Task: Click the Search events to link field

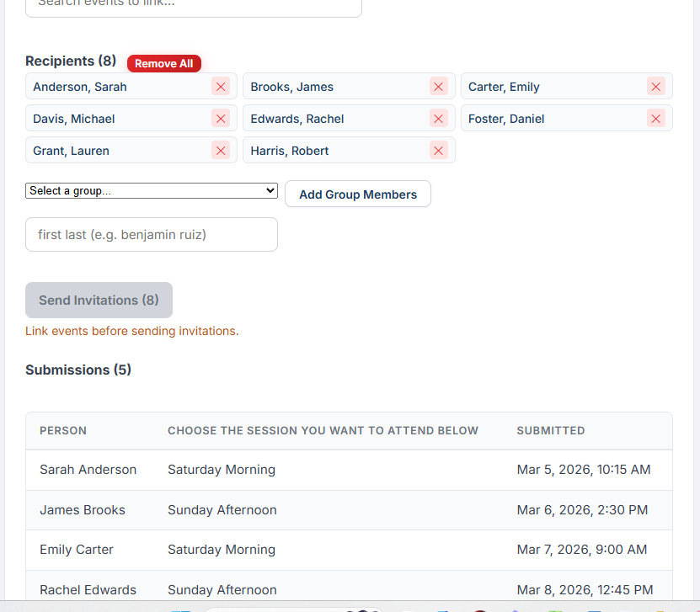Action: click(x=194, y=5)
